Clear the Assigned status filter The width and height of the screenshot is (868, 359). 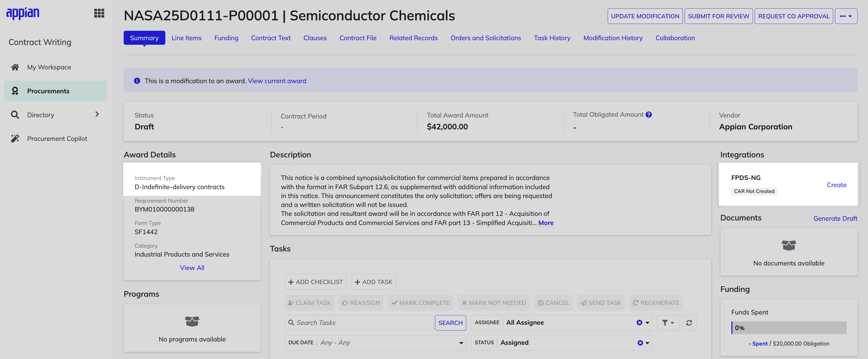pyautogui.click(x=640, y=343)
